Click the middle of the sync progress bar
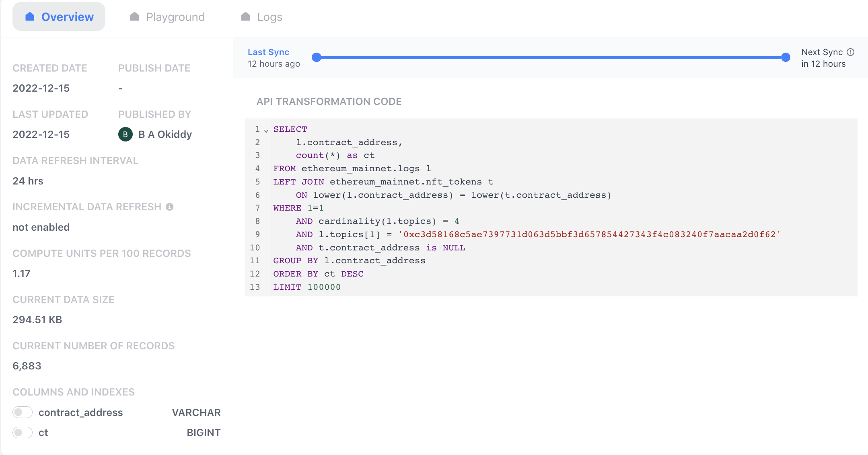The height and width of the screenshot is (455, 868). [551, 57]
